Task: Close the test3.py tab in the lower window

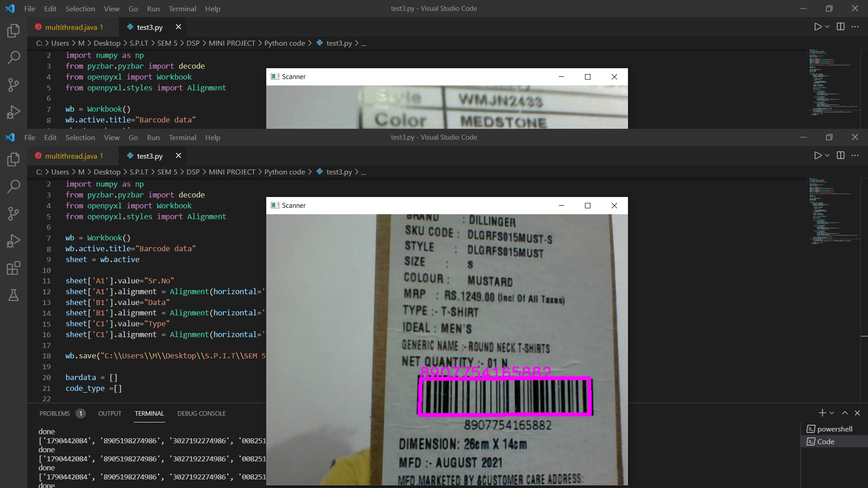Action: click(x=179, y=155)
